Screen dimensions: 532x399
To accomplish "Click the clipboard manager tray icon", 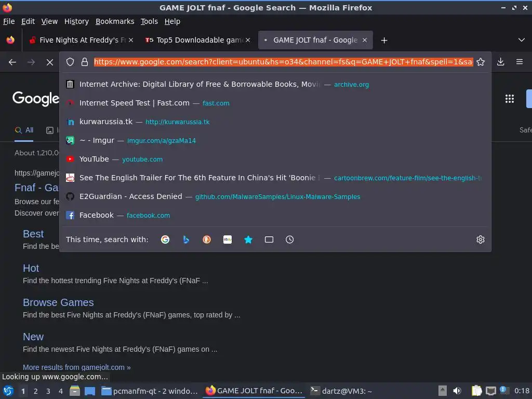I will tap(476, 391).
